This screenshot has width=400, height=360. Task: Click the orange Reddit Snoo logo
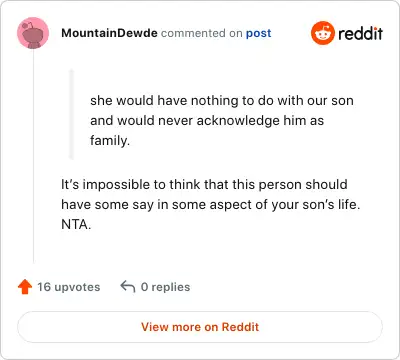(323, 33)
